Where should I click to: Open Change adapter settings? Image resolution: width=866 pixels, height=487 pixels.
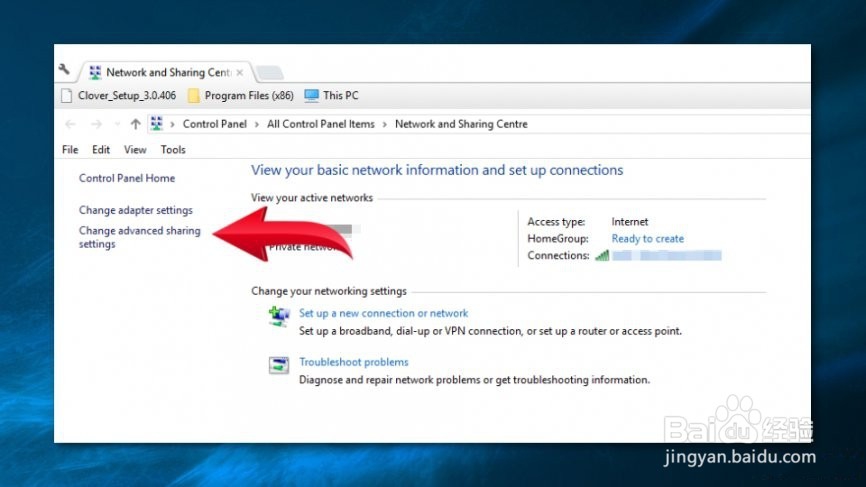pyautogui.click(x=136, y=210)
